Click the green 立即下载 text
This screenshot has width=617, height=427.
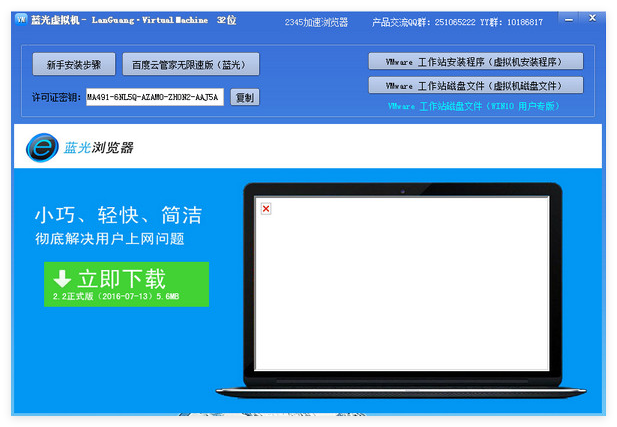click(122, 278)
